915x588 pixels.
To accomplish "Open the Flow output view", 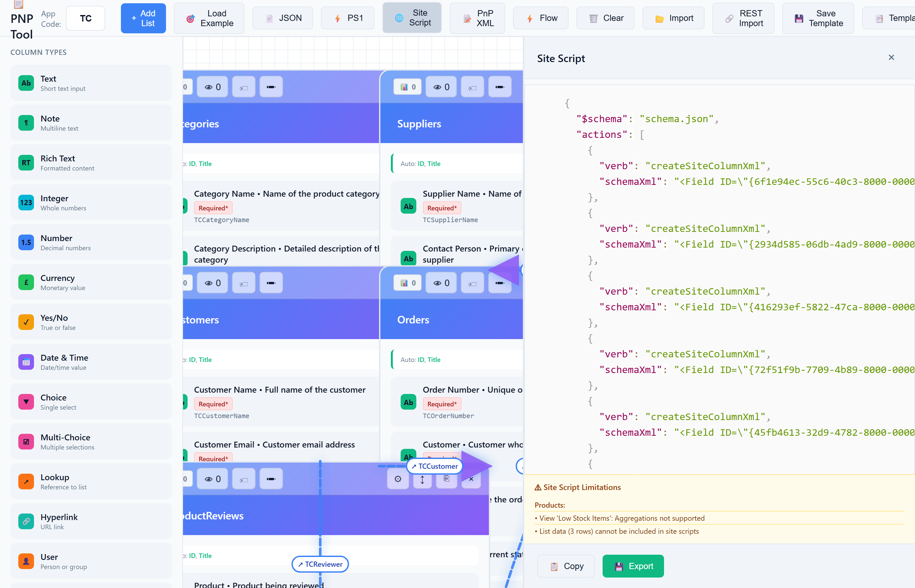I will pyautogui.click(x=541, y=18).
